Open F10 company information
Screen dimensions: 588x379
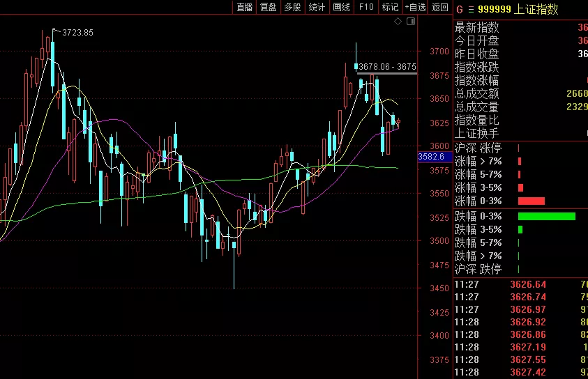[366, 7]
